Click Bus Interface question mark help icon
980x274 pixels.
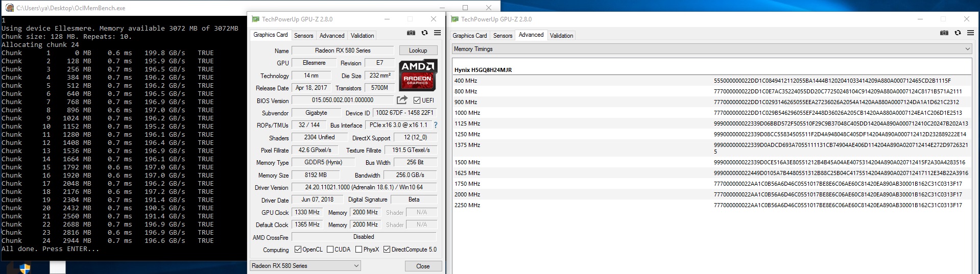[435, 125]
